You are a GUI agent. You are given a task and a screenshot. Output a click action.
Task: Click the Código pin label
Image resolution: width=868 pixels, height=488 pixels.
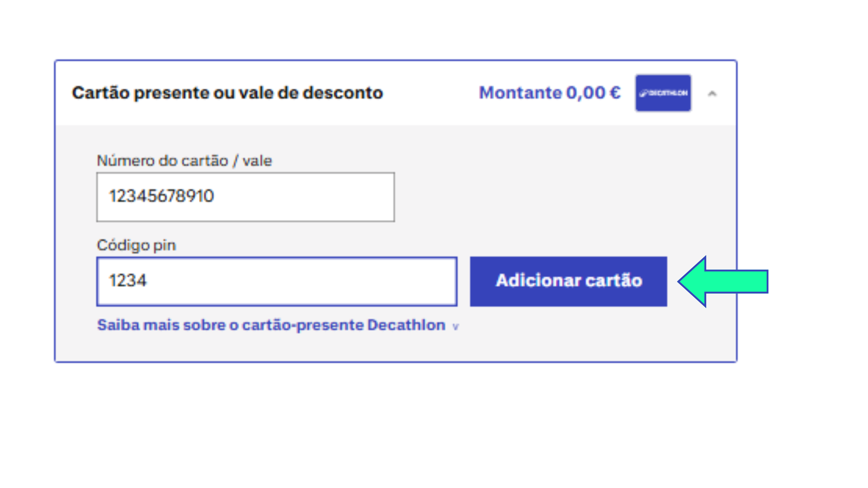(136, 245)
